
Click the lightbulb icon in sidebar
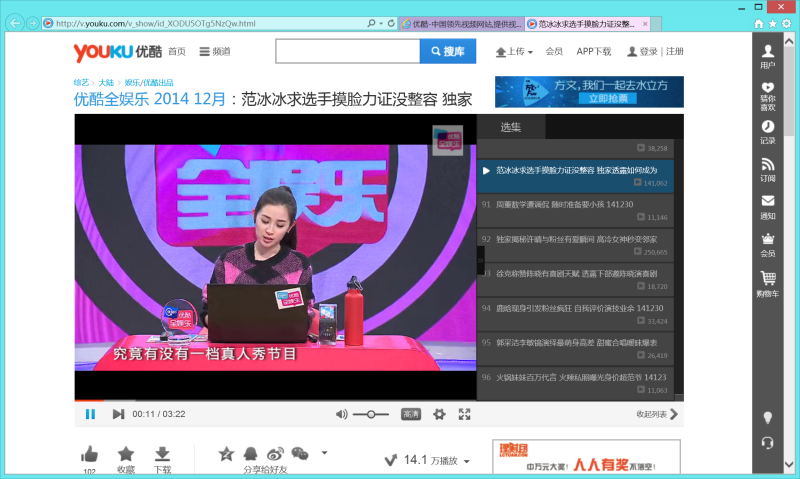[767, 418]
